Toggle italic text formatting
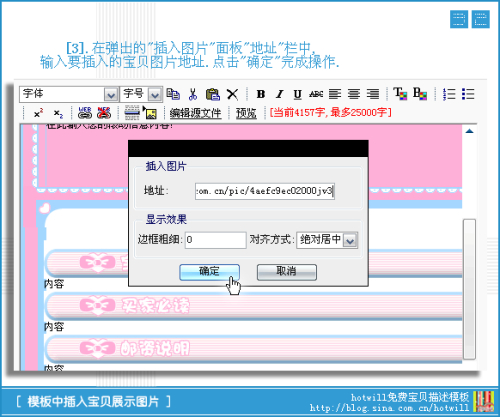 [x=279, y=94]
